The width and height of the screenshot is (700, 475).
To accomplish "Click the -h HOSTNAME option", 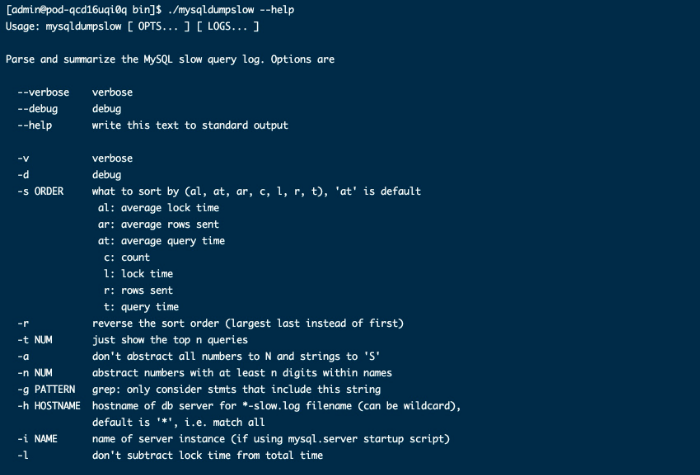I will (x=49, y=406).
